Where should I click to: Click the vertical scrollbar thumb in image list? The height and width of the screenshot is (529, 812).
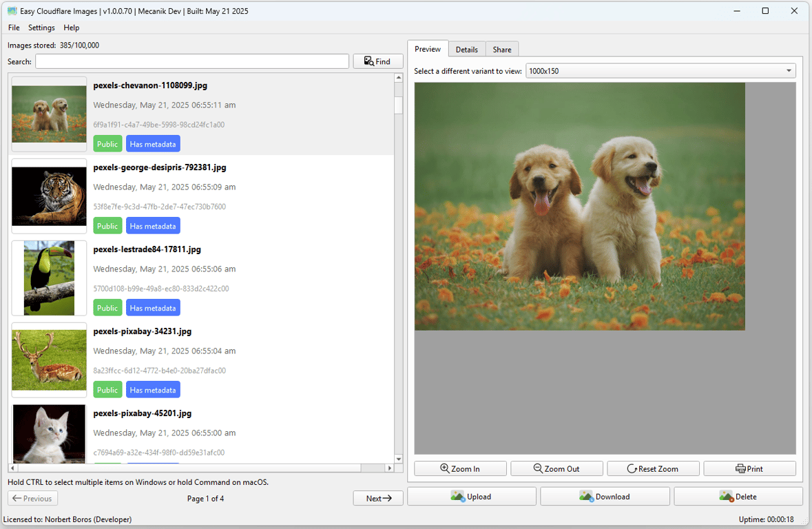tap(398, 105)
